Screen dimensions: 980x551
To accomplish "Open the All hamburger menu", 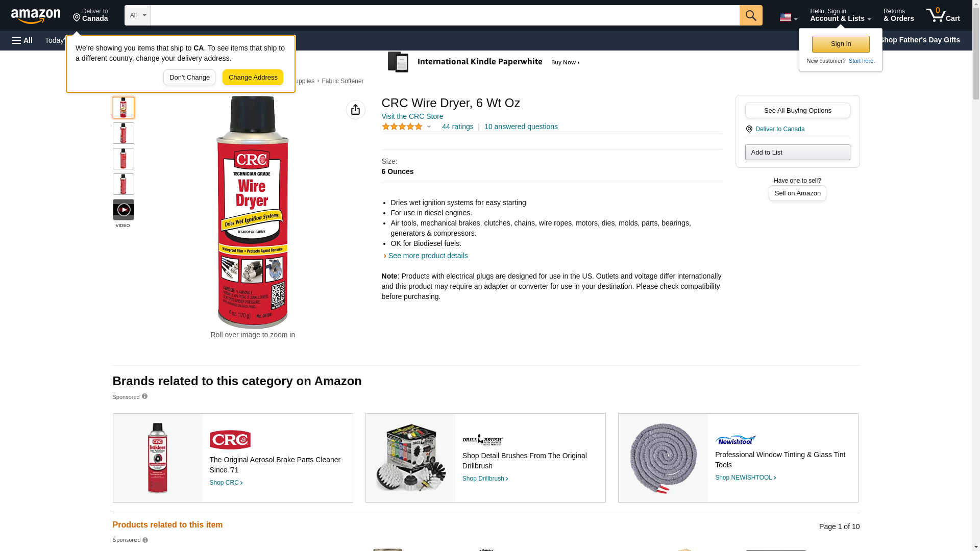I will pyautogui.click(x=22, y=40).
